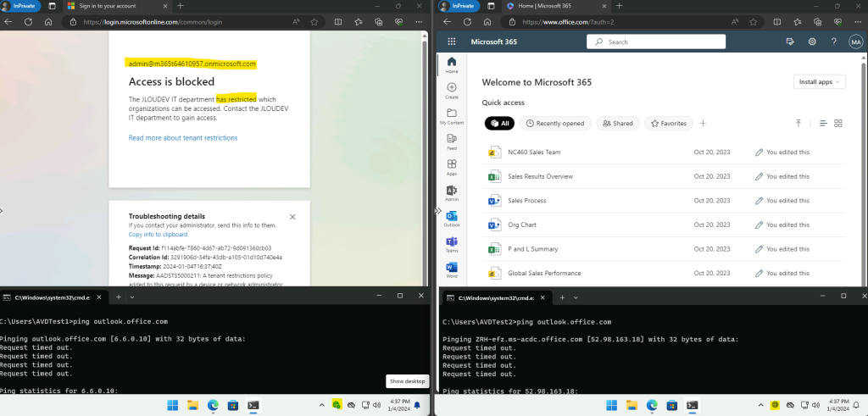The height and width of the screenshot is (416, 868).
Task: Open Read more about tenant restrictions link
Action: tap(183, 138)
